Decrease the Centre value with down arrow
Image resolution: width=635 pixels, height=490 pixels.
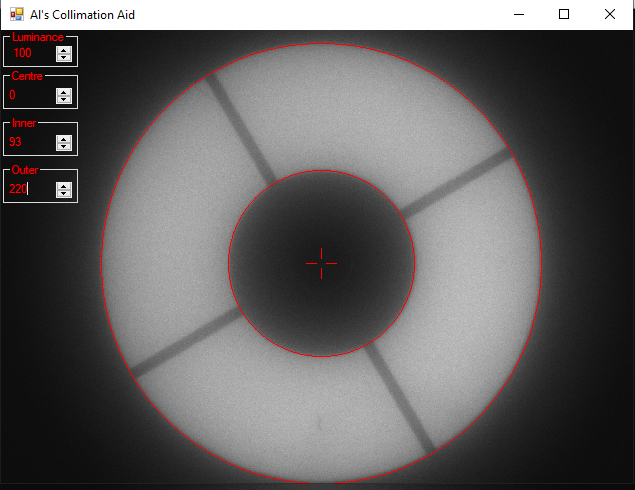point(64,100)
